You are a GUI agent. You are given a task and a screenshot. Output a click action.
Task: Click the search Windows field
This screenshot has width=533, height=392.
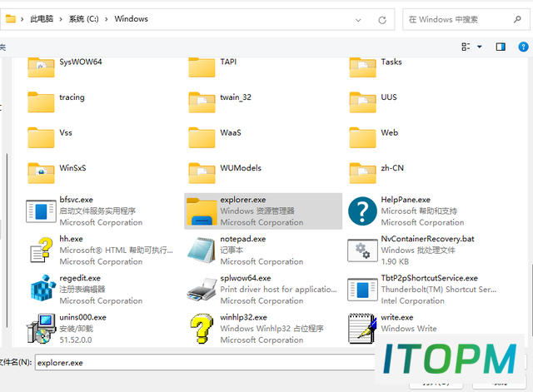(466, 19)
